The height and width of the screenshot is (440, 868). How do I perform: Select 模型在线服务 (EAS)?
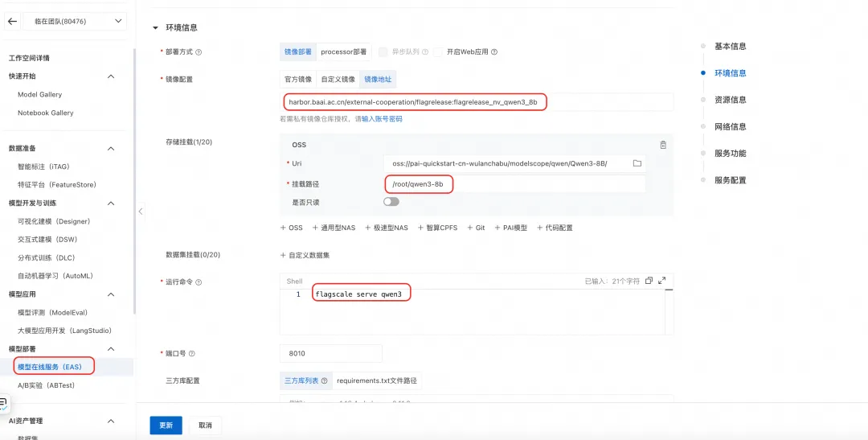[49, 367]
